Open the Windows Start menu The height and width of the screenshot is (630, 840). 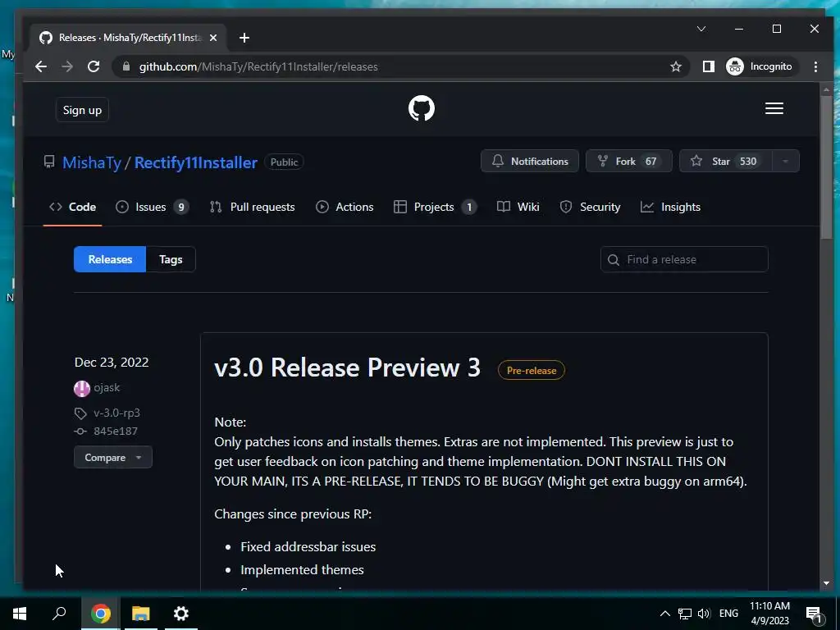[20, 614]
